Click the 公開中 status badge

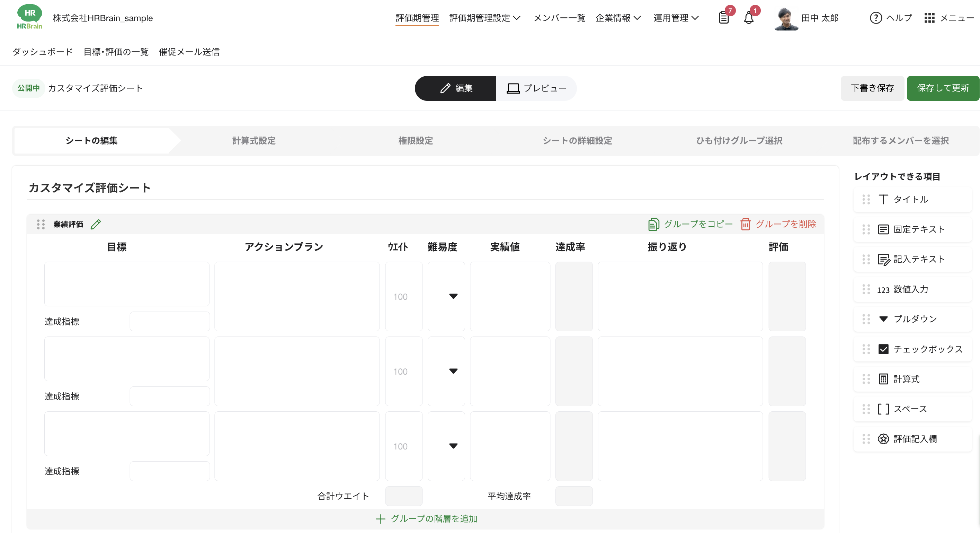(x=28, y=88)
